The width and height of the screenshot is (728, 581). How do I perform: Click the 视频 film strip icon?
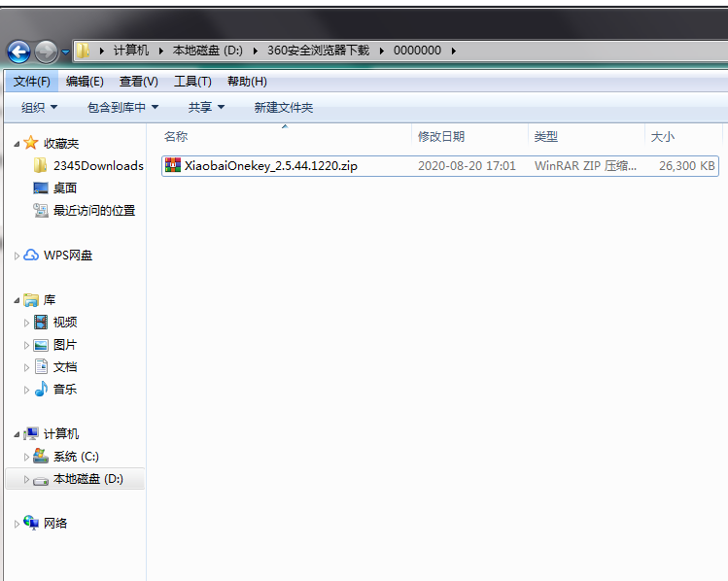[x=41, y=322]
